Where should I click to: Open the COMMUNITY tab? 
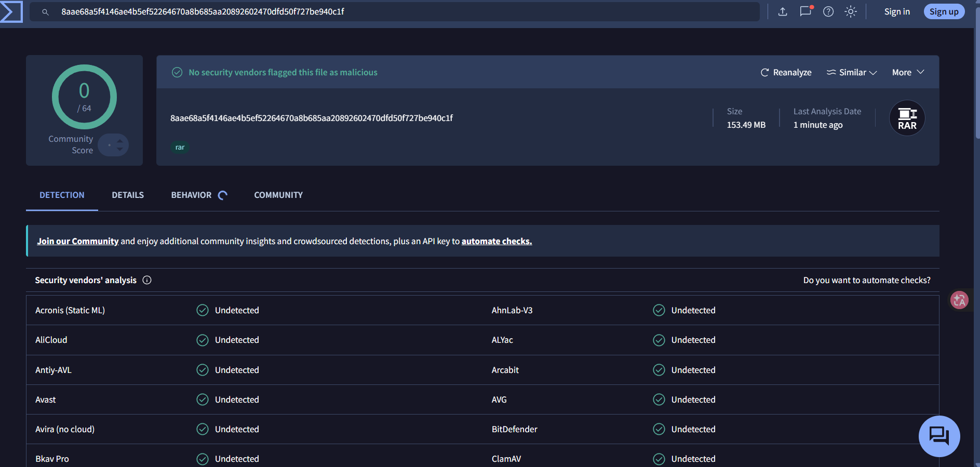(x=278, y=195)
